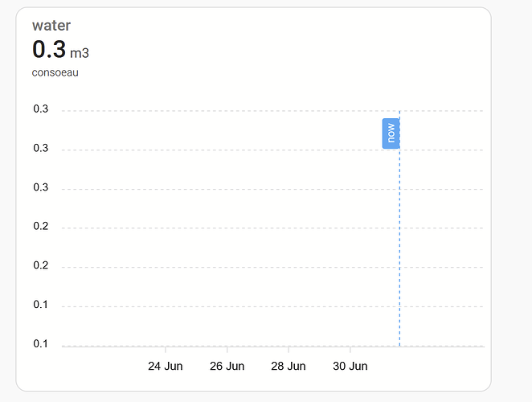
Task: Click the topmost 0.3 y-axis label
Action: (x=41, y=110)
